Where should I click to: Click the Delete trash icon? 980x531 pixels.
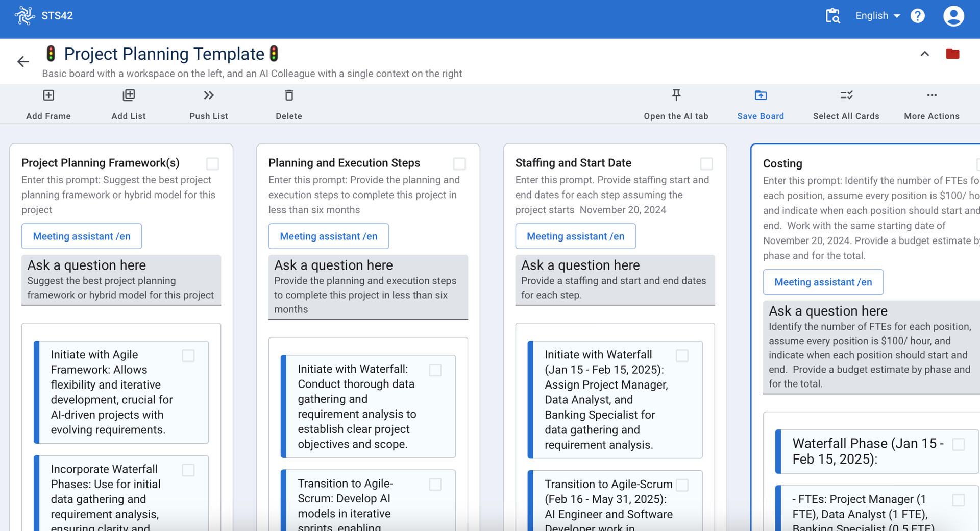(289, 95)
